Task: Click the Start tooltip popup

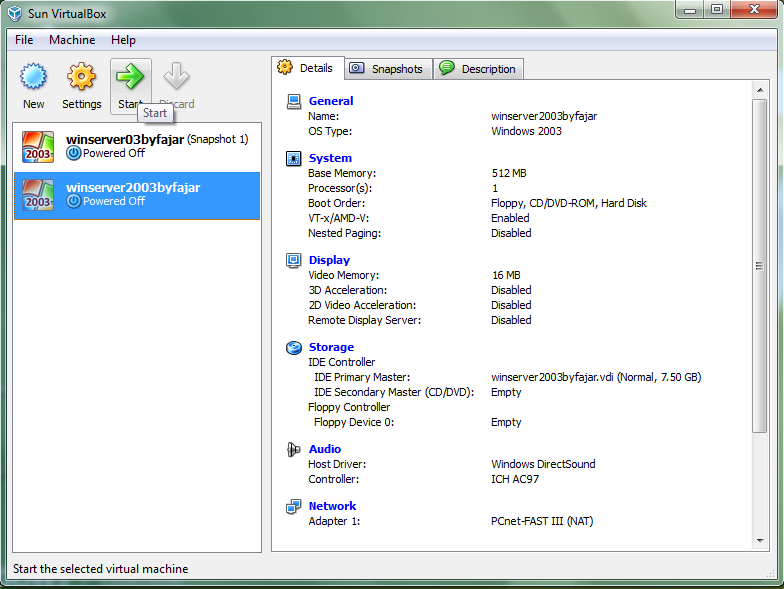Action: tap(155, 113)
